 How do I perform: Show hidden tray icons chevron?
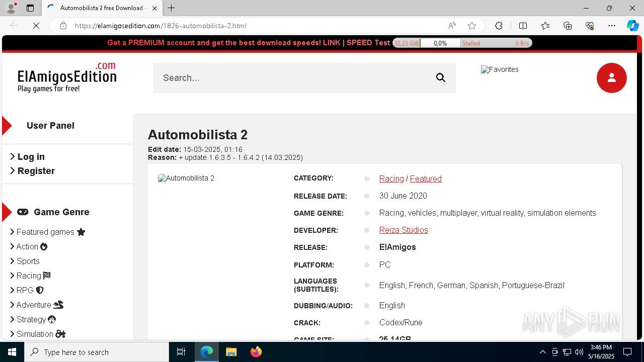542,352
